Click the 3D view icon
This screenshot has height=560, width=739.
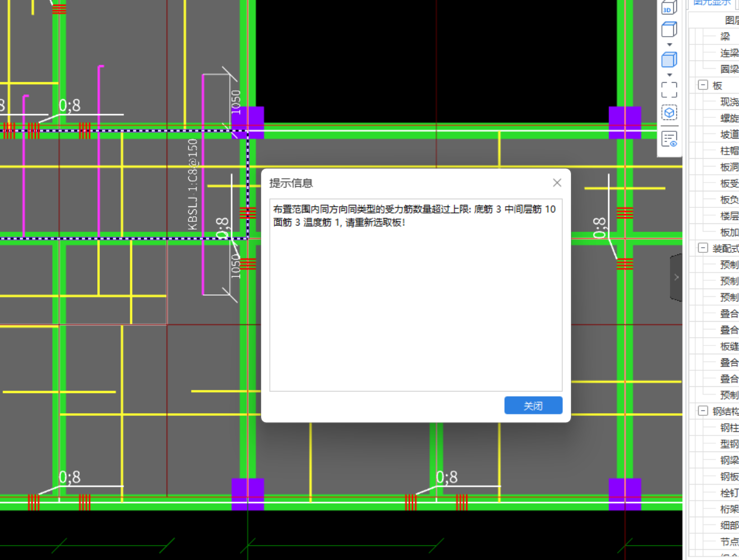coord(669,7)
